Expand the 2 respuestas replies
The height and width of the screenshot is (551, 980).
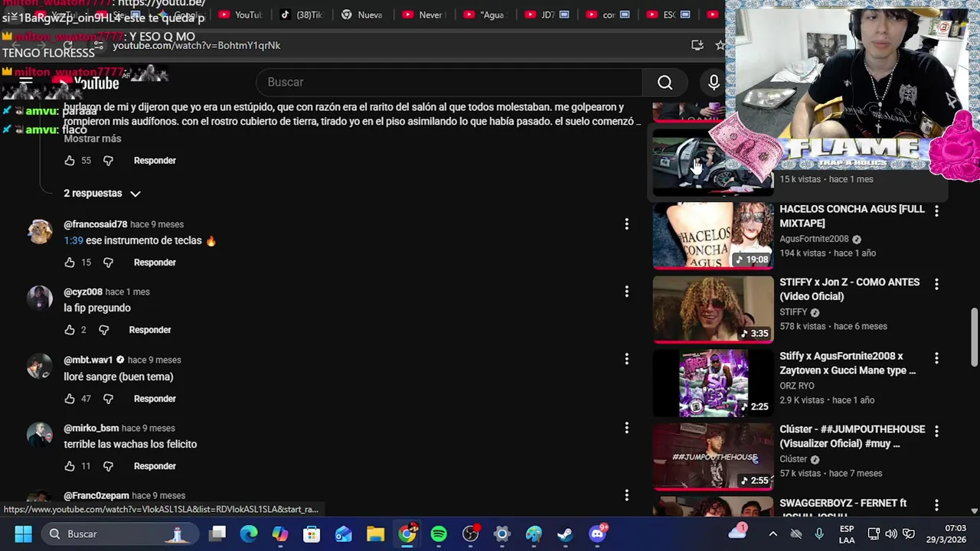coord(102,194)
